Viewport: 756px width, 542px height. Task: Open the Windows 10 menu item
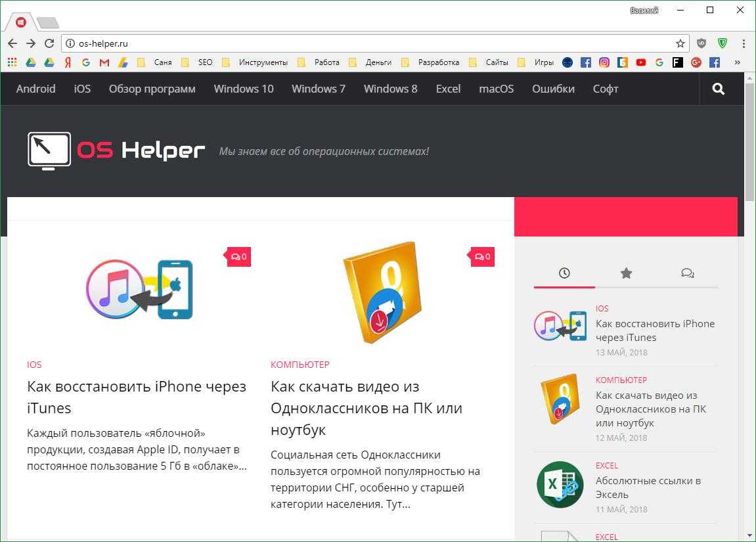point(244,89)
